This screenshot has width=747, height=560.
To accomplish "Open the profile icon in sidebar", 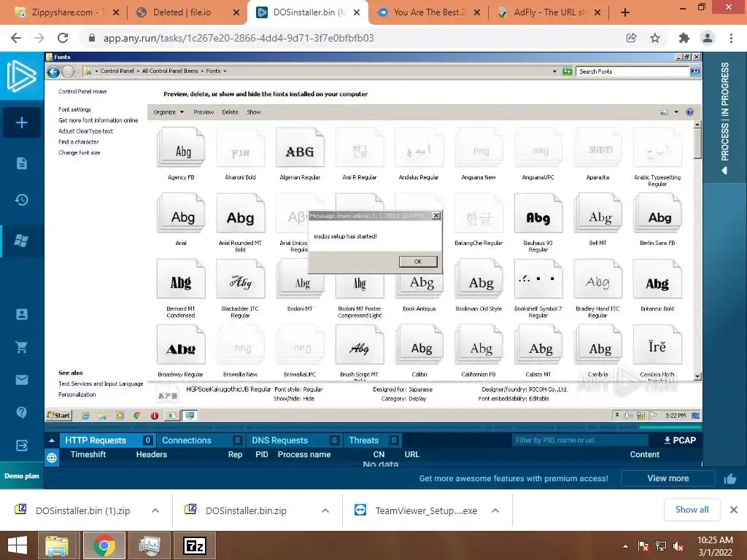I will pyautogui.click(x=21, y=314).
